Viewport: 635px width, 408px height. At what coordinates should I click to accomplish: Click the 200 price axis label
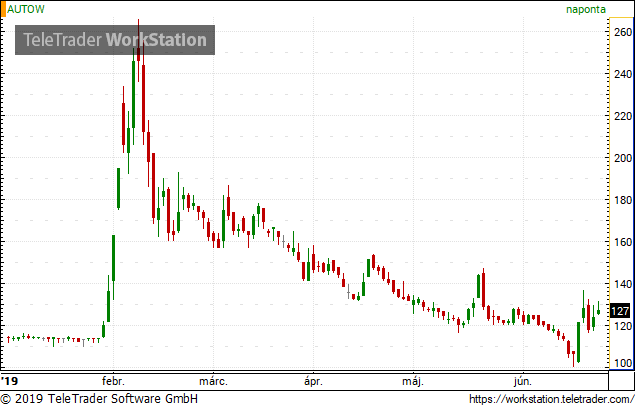[x=623, y=158]
